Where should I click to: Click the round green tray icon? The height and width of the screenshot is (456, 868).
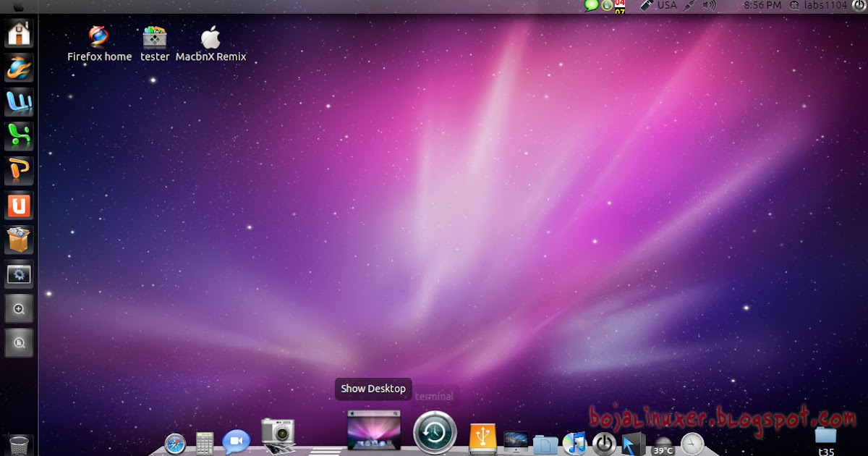(x=606, y=5)
